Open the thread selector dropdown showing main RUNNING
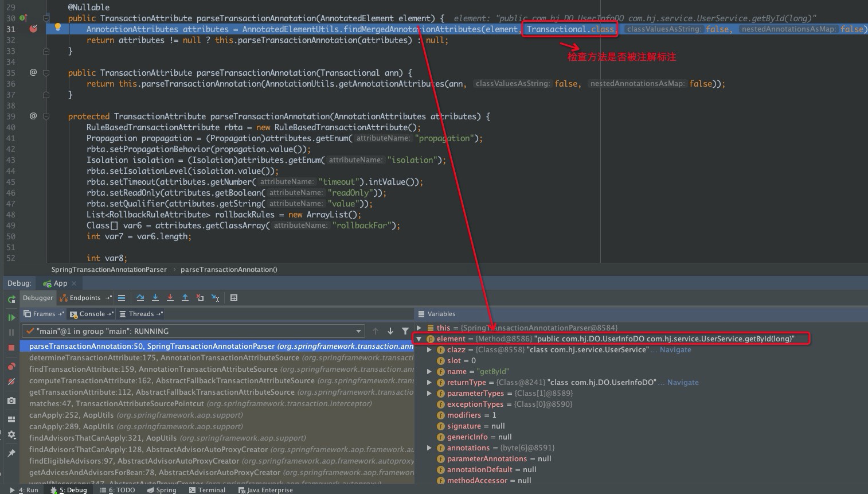Viewport: 868px width, 494px height. (193, 331)
